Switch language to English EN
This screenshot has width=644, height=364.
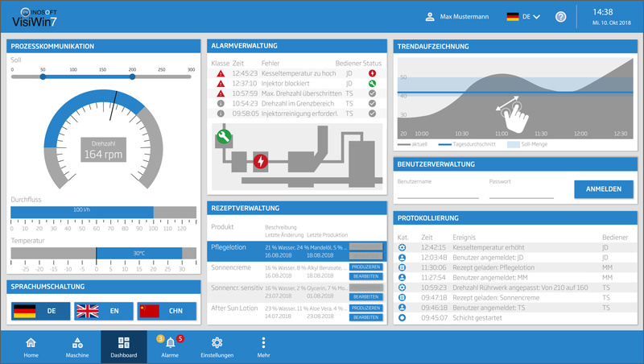click(102, 310)
